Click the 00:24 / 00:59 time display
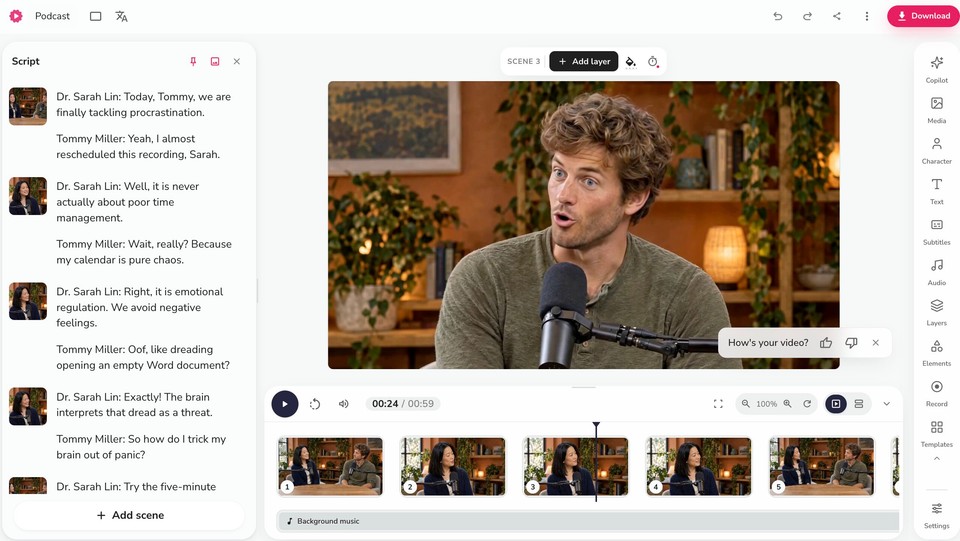 pos(403,404)
